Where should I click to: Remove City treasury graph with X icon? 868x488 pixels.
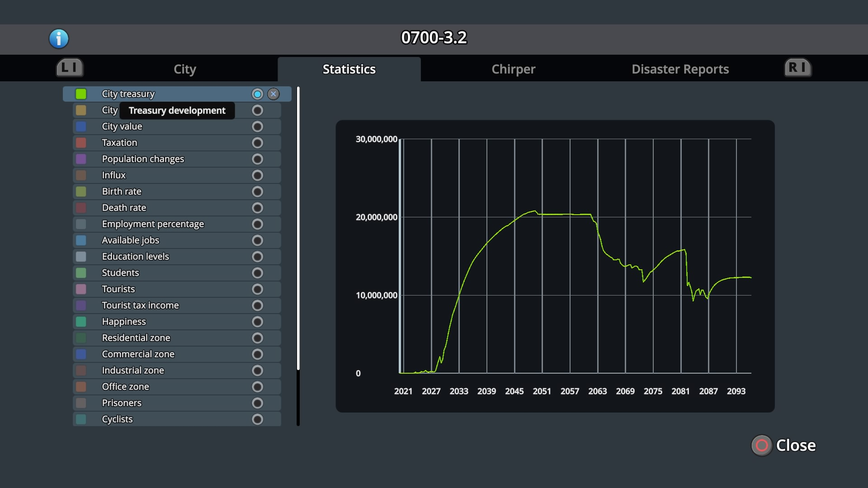click(273, 94)
